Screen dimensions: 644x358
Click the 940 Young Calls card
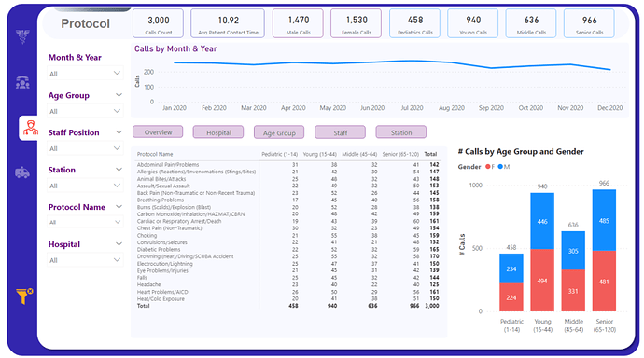click(472, 24)
